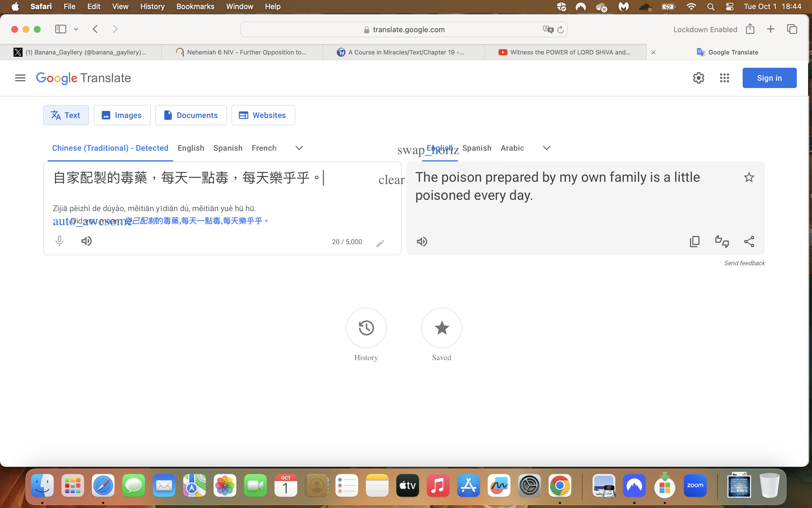Close the Google Translate tab

[653, 52]
